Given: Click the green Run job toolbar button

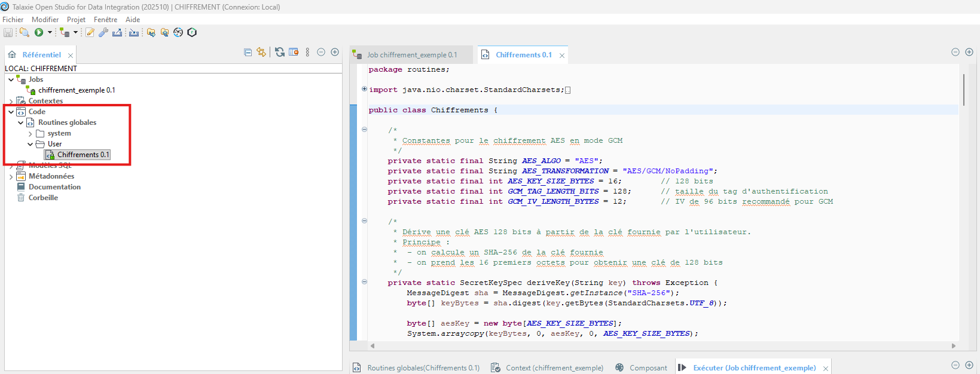Looking at the screenshot, I should coord(39,32).
